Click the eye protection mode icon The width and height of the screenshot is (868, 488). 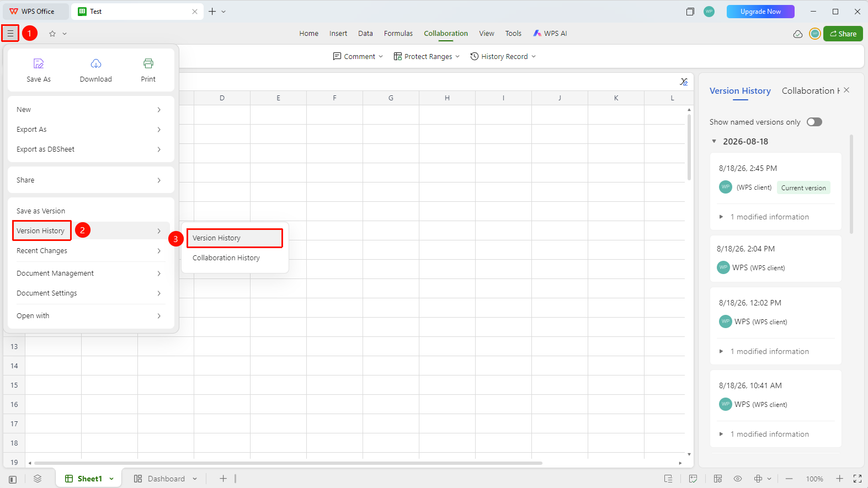[738, 479]
